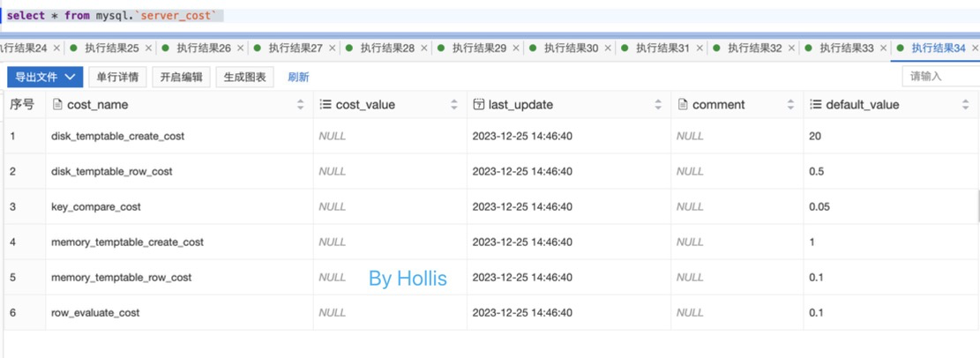980x358 pixels.
Task: Toggle sort arrows on default_value column
Action: 965,105
